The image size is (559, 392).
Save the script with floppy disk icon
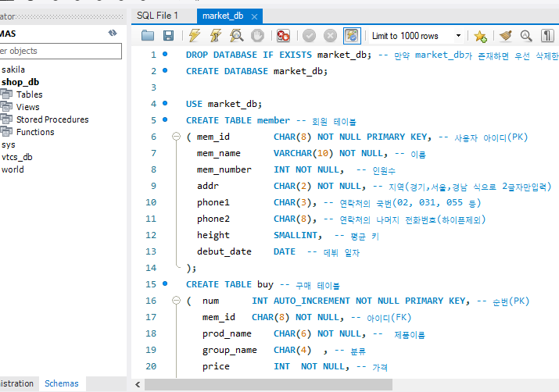[168, 36]
